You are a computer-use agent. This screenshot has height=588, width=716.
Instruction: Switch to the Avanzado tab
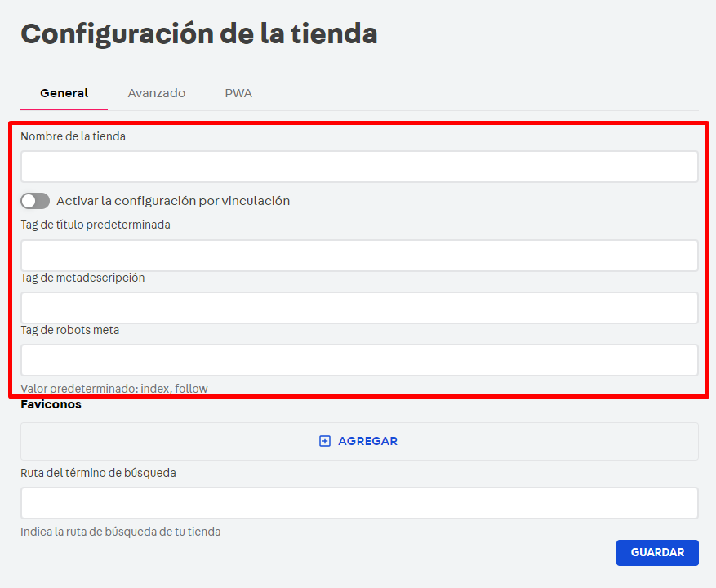point(156,93)
